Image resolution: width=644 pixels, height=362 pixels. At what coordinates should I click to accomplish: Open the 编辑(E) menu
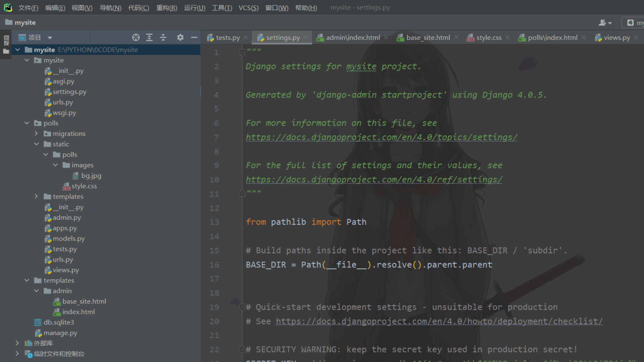pyautogui.click(x=55, y=8)
